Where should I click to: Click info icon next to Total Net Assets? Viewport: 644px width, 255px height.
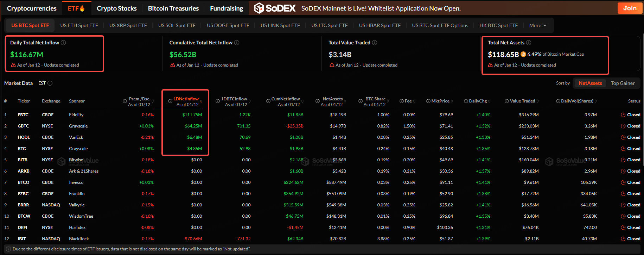(x=529, y=43)
